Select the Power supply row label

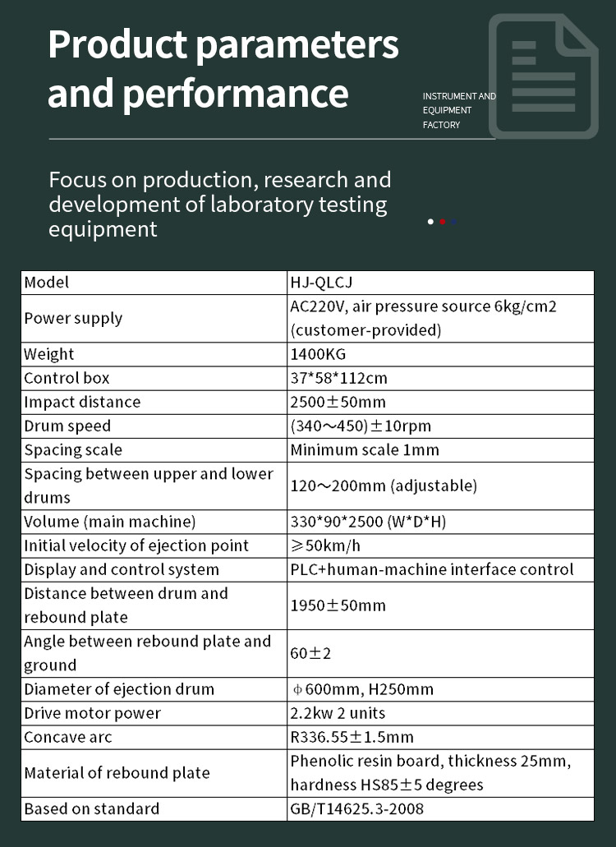tap(73, 319)
